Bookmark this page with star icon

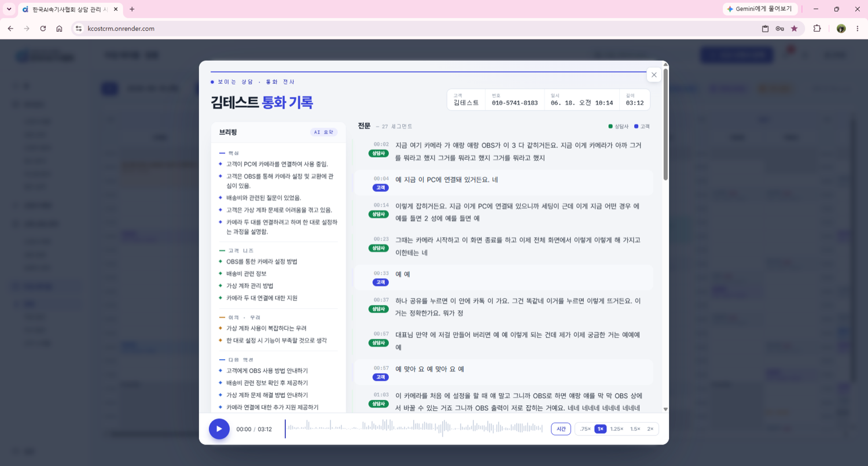(794, 28)
